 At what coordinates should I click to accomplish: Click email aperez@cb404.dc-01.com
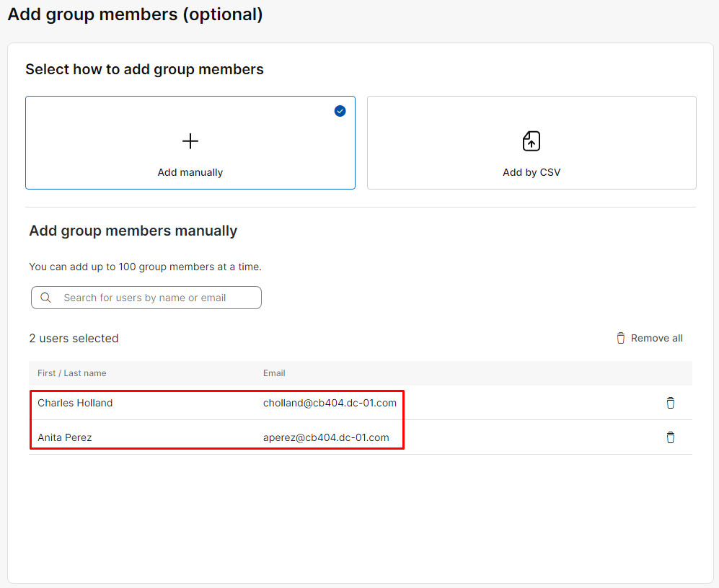pos(326,437)
